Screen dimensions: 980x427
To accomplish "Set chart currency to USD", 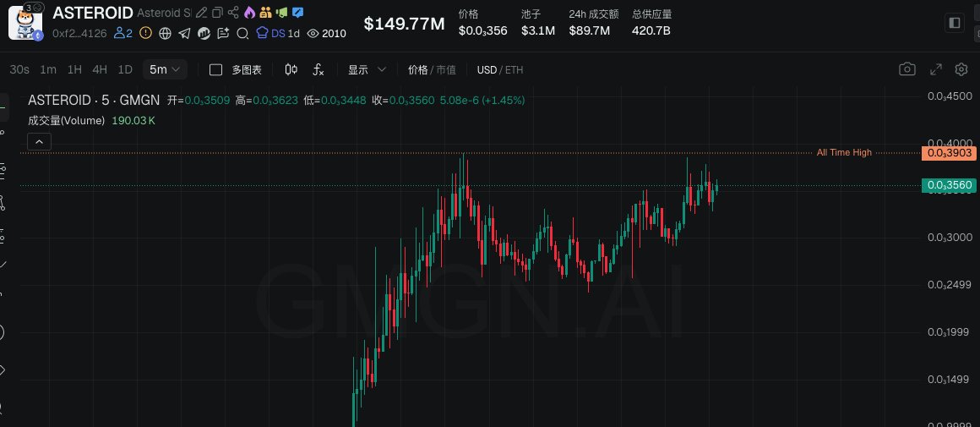I will [x=487, y=70].
